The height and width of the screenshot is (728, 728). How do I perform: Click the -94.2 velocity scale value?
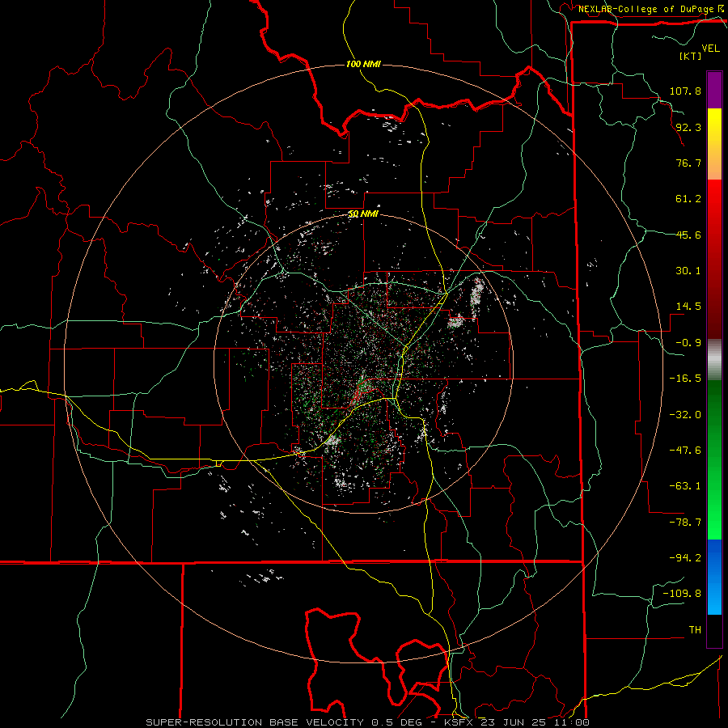(x=685, y=557)
